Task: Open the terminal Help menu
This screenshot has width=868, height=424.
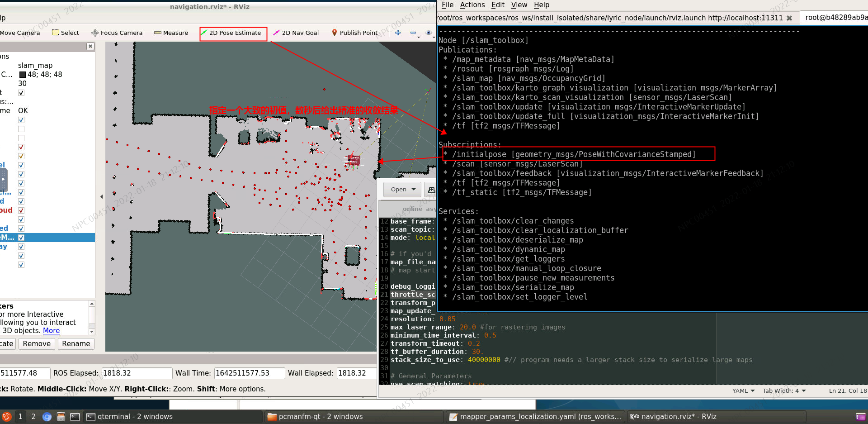Action: click(542, 5)
